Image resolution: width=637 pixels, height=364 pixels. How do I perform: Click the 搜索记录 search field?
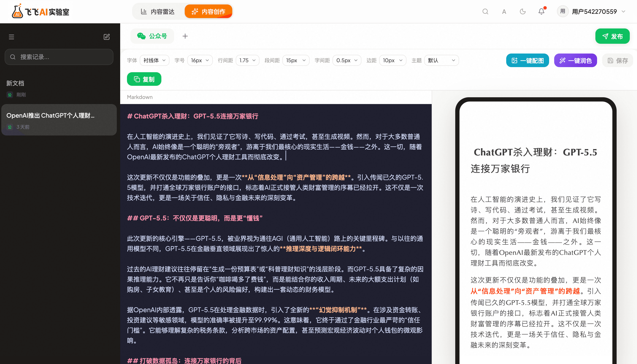click(x=59, y=57)
